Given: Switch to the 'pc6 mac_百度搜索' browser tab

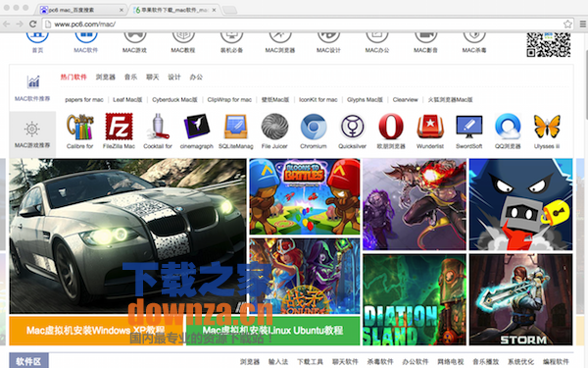Looking at the screenshot, I should click(81, 10).
